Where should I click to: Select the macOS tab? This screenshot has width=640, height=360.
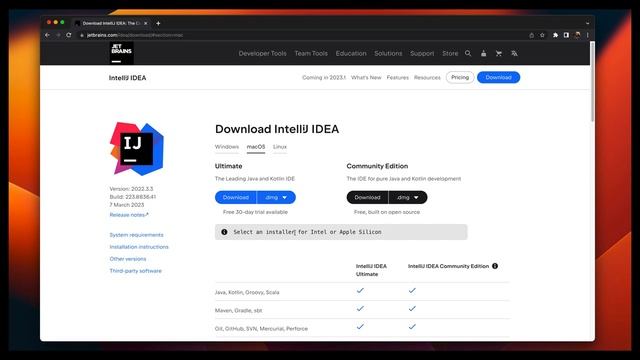pyautogui.click(x=256, y=147)
